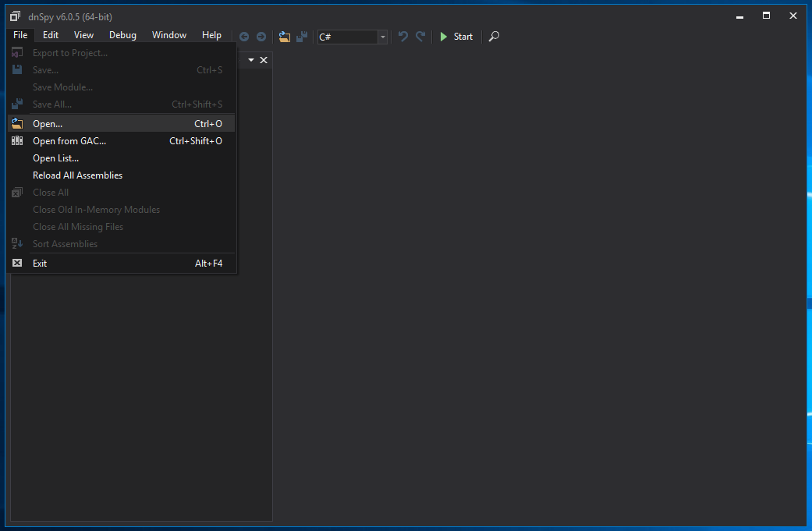This screenshot has height=531, width=812.
Task: Click the Save All toolbar icon
Action: [x=302, y=37]
